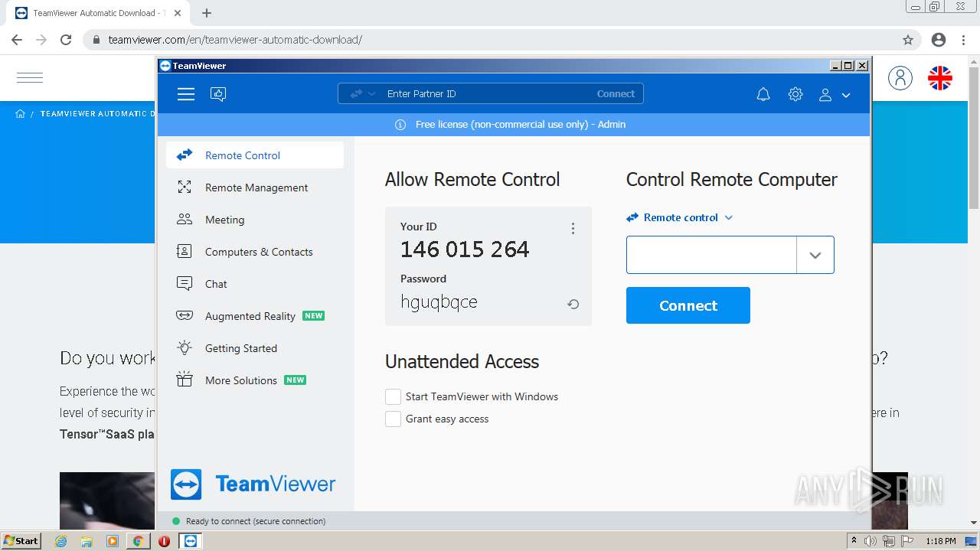The image size is (980, 551).
Task: Click the info icon in license banner
Action: [x=400, y=125]
